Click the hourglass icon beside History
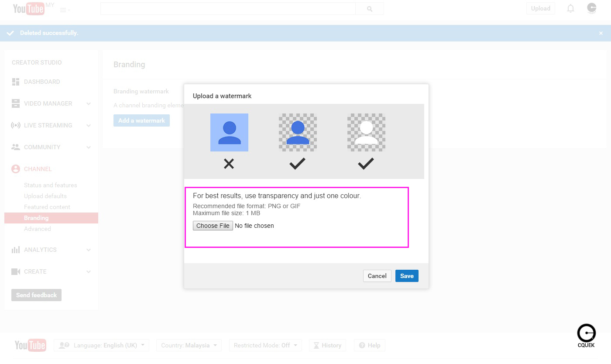This screenshot has height=364, width=611. point(317,345)
